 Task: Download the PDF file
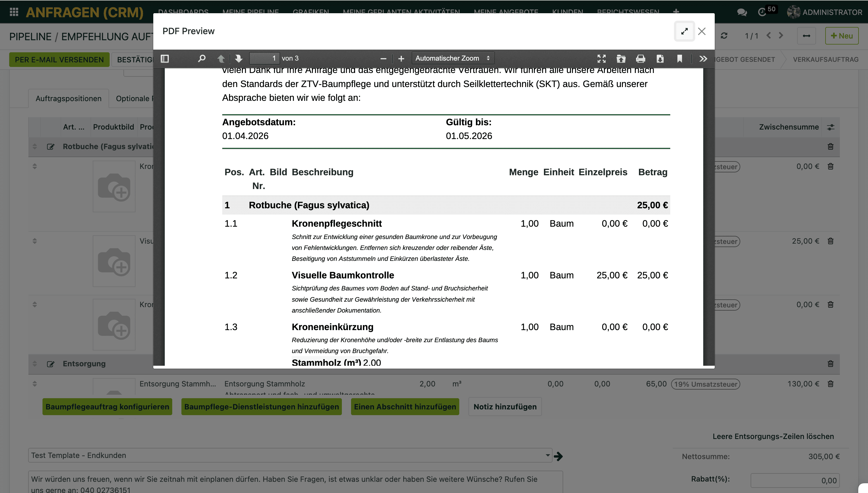click(660, 59)
